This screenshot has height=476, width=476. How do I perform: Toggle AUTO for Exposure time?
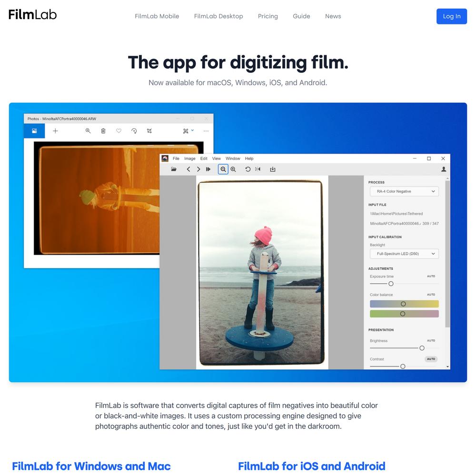[431, 276]
